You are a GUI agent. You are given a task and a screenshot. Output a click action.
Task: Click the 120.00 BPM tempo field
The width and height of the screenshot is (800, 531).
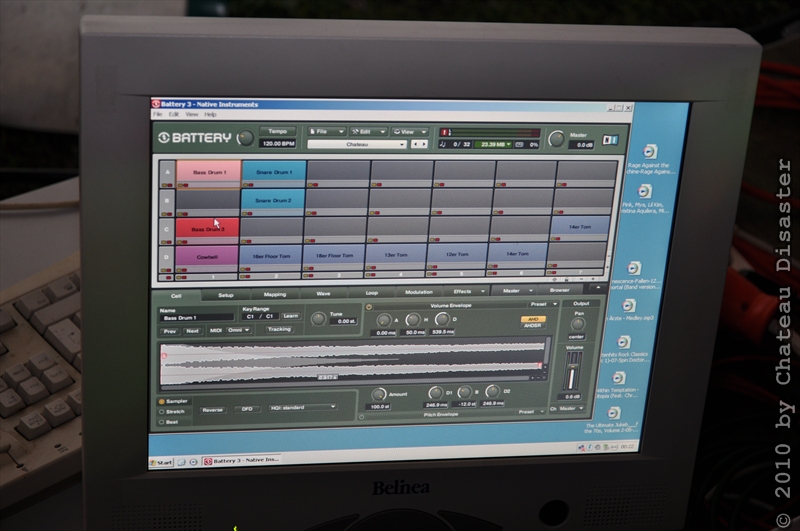pos(278,144)
